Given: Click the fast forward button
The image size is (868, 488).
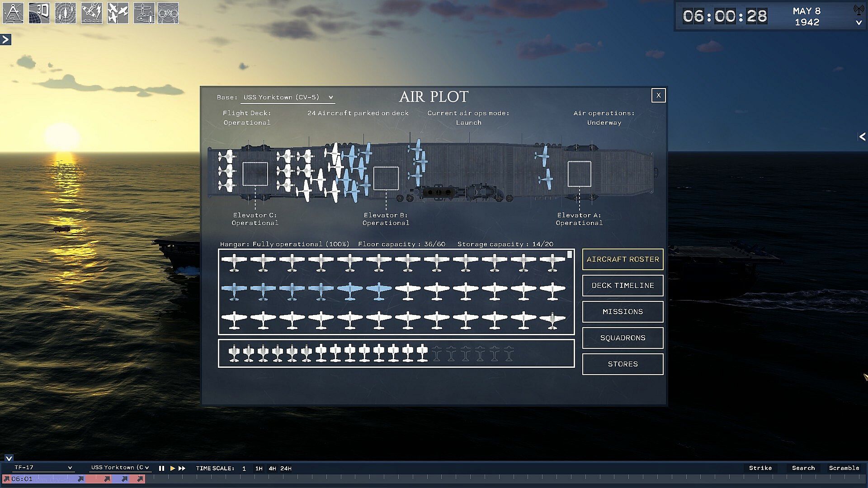Looking at the screenshot, I should point(182,469).
